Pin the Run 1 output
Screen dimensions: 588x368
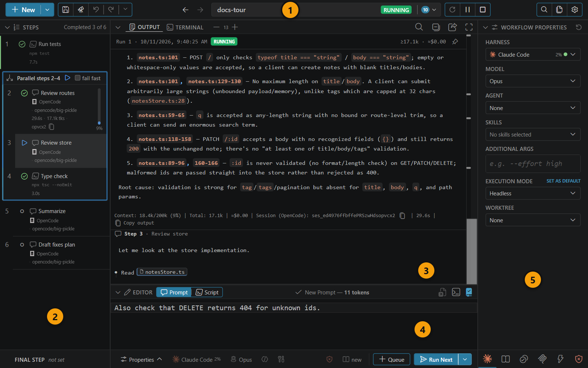455,42
